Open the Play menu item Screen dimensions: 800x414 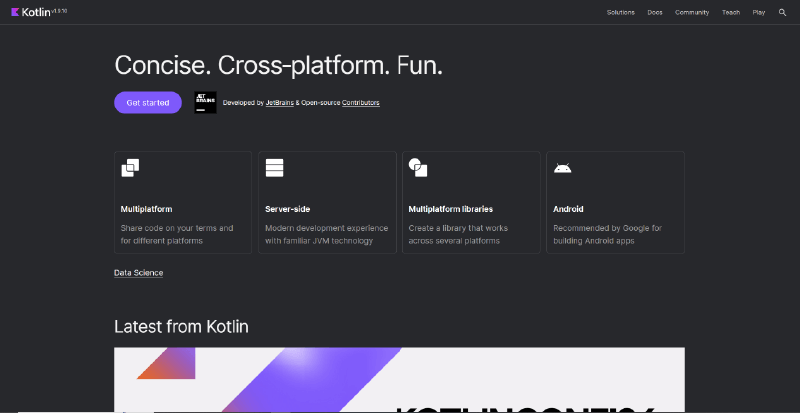pyautogui.click(x=759, y=12)
